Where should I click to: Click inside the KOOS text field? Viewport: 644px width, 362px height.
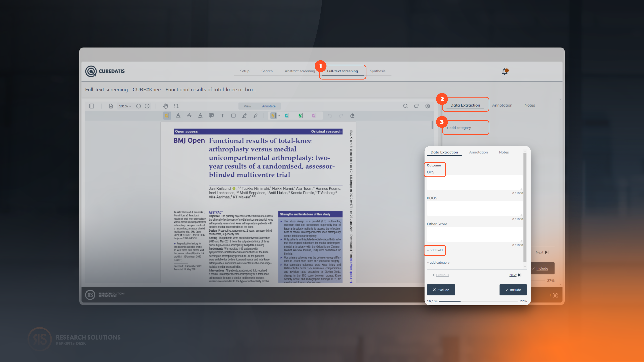click(x=474, y=208)
